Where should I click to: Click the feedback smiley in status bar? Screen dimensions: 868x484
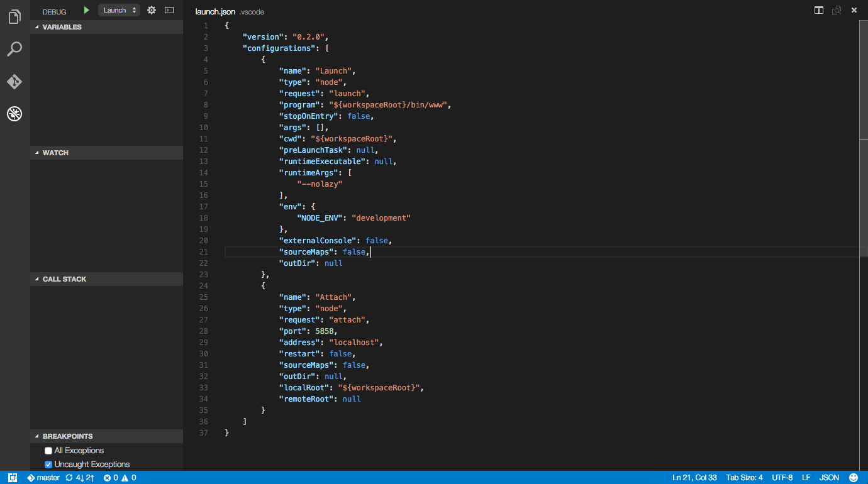tap(854, 478)
